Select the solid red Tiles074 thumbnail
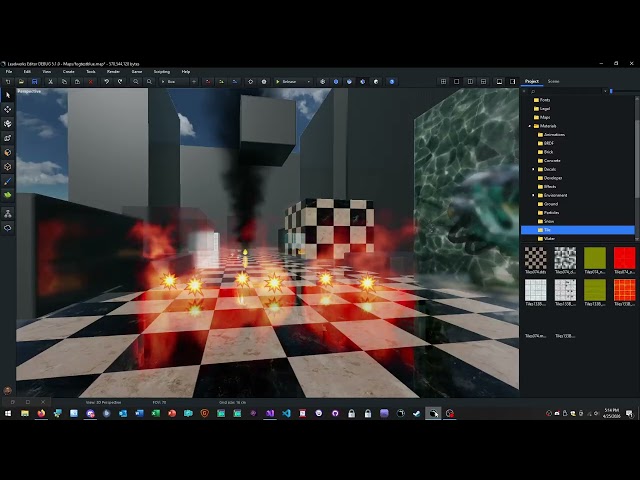The image size is (640, 480). [x=624, y=260]
